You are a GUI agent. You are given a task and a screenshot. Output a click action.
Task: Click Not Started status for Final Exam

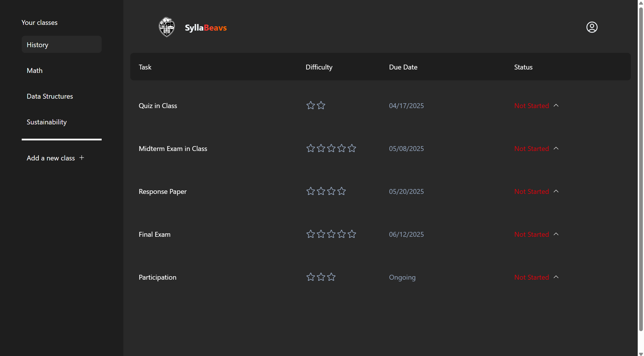531,234
